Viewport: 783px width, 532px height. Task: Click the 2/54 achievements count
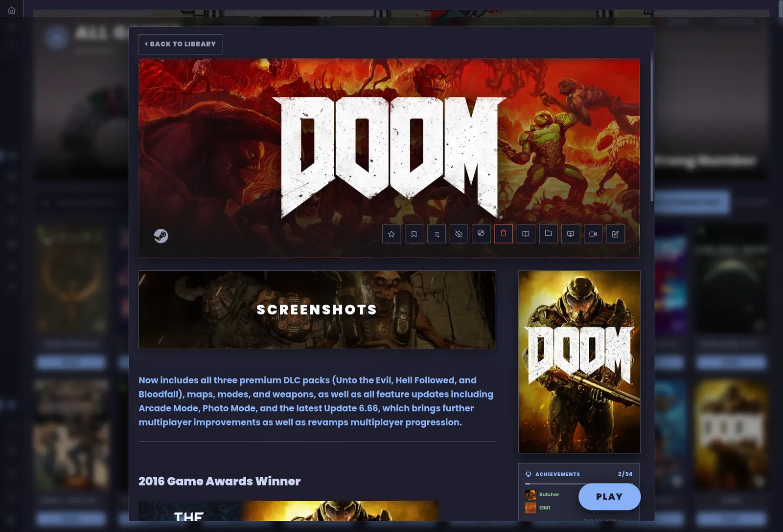[x=625, y=474]
